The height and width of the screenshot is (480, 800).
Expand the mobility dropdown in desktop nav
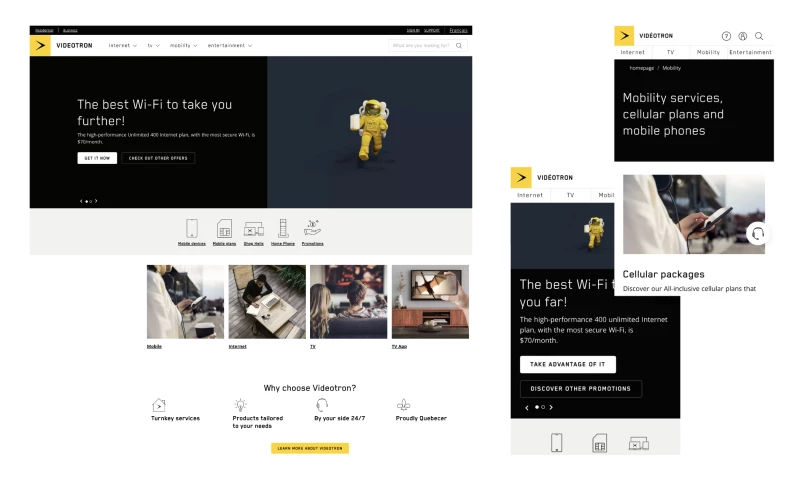(x=183, y=45)
